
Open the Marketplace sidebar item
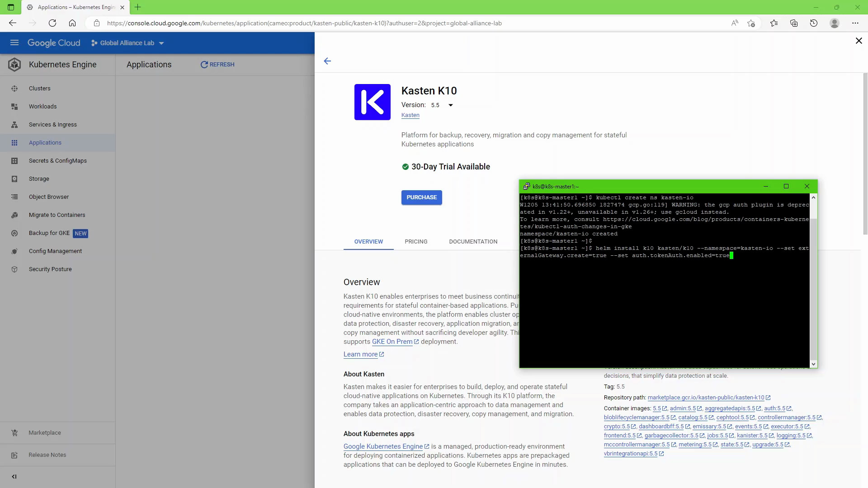[57, 433]
